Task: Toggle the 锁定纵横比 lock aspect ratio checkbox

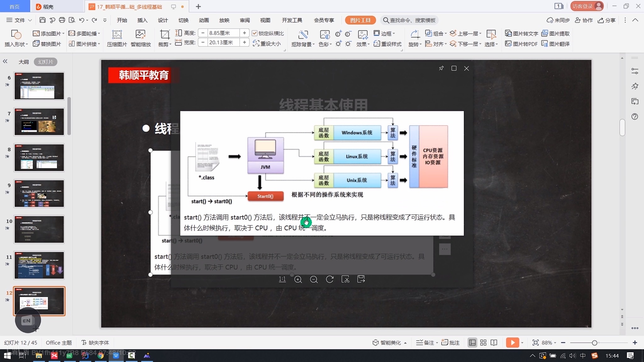Action: 268,33
